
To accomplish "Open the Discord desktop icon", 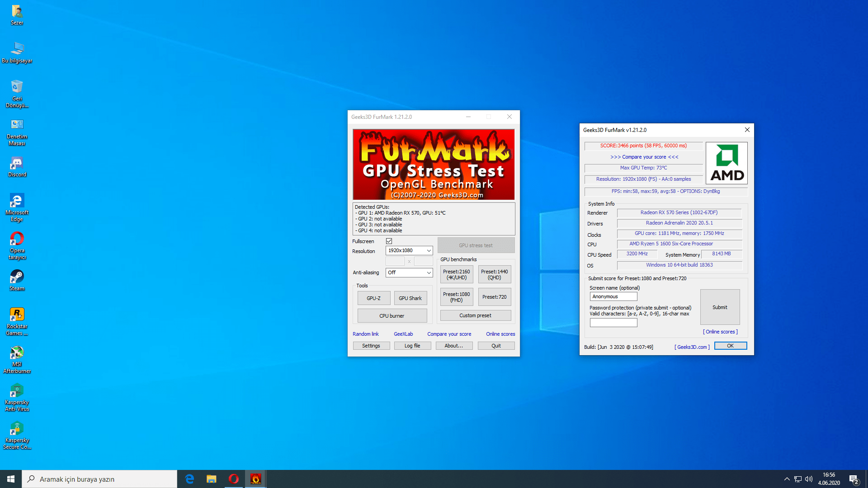I will click(17, 163).
